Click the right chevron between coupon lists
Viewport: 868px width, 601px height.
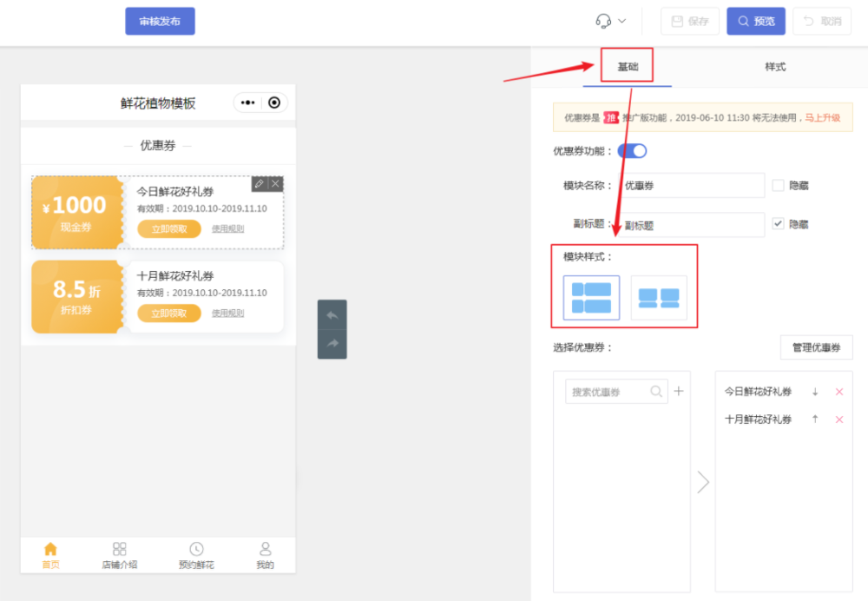(703, 482)
